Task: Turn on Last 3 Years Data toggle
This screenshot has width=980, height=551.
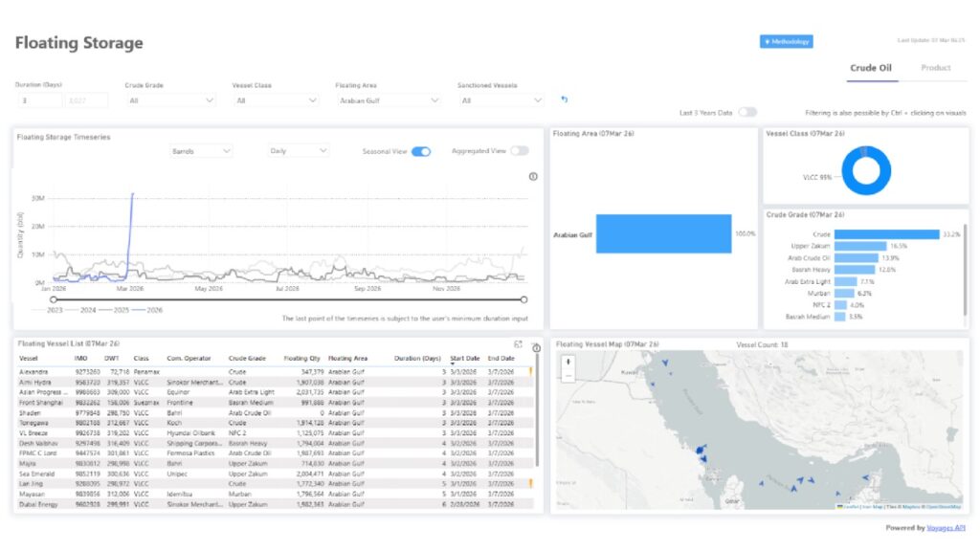Action: [746, 113]
